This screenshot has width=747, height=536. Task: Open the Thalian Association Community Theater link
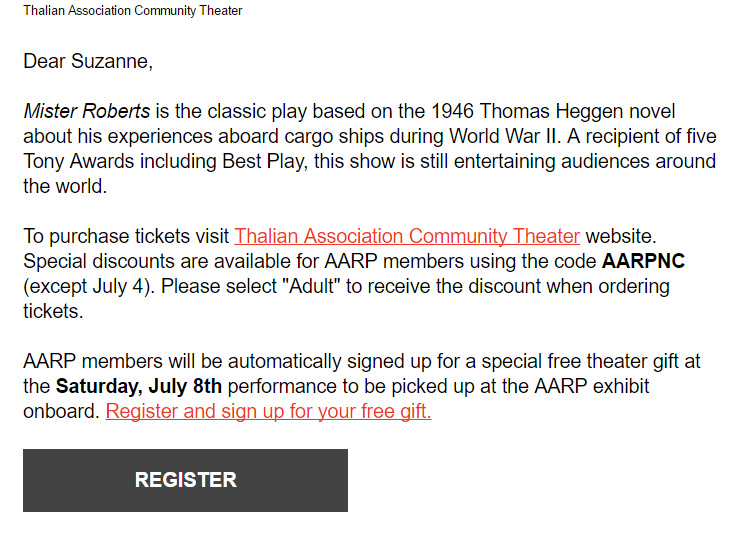point(407,236)
